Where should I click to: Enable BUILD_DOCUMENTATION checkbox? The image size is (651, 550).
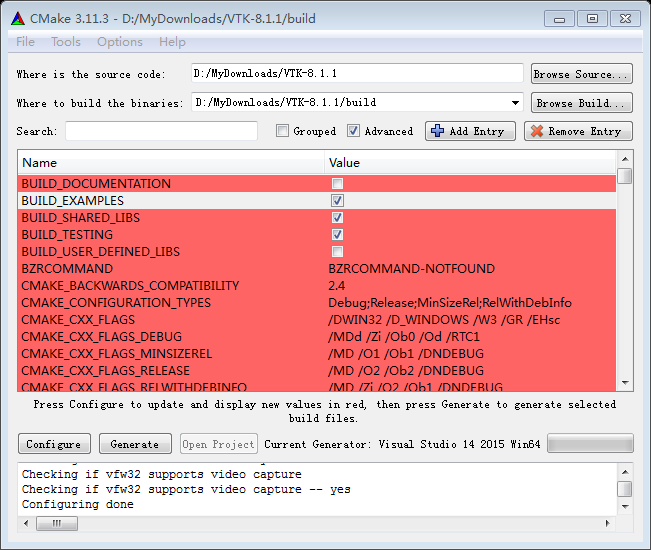(x=337, y=183)
